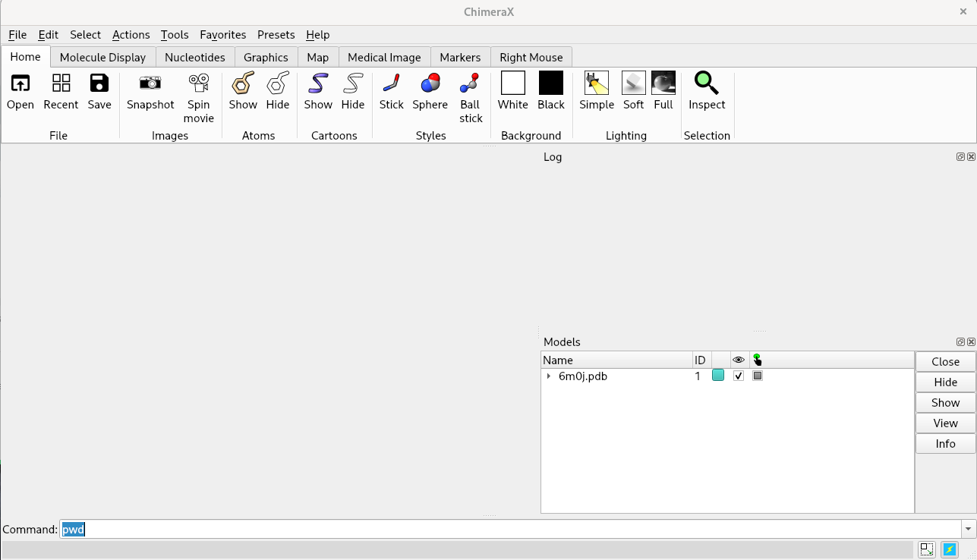Apply Stick style to atoms
The width and height of the screenshot is (977, 560).
click(391, 83)
